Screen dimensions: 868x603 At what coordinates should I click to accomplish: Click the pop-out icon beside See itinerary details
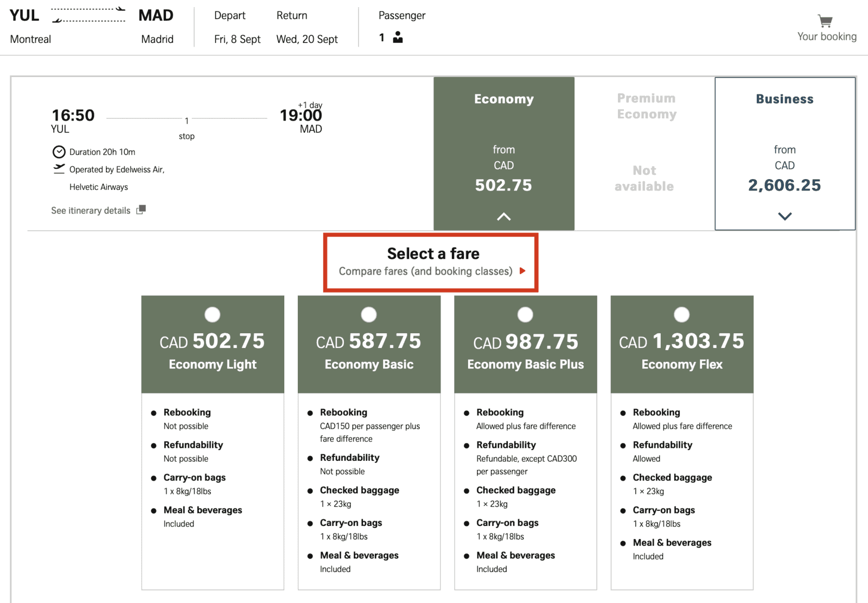point(141,210)
